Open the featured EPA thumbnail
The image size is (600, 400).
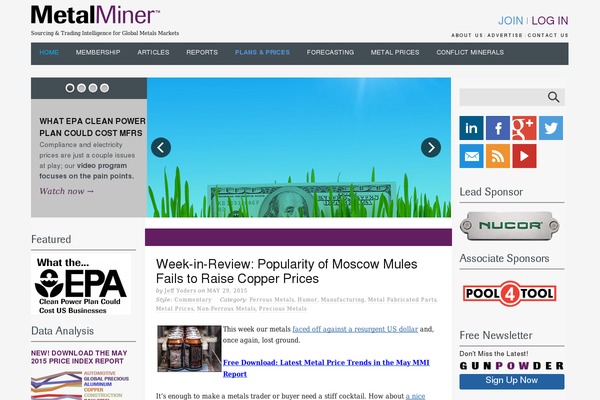pyautogui.click(x=81, y=284)
